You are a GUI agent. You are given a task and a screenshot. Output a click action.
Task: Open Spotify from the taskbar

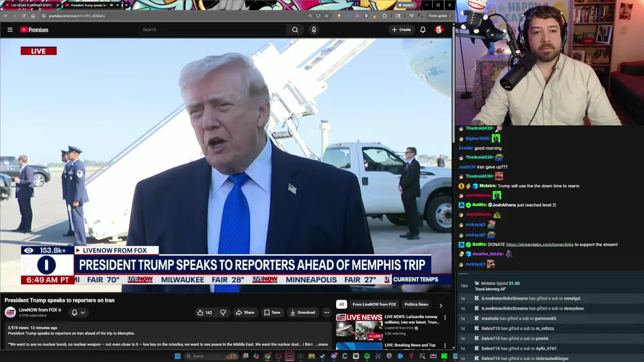[367, 356]
